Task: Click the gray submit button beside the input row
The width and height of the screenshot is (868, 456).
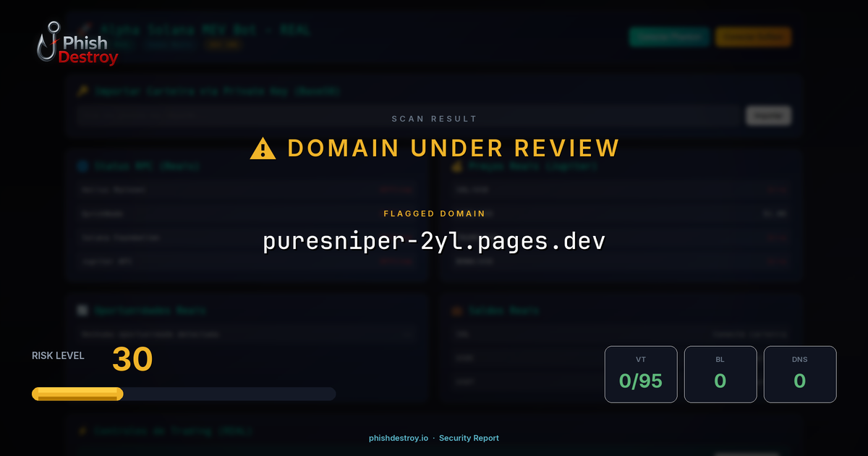Action: point(768,115)
